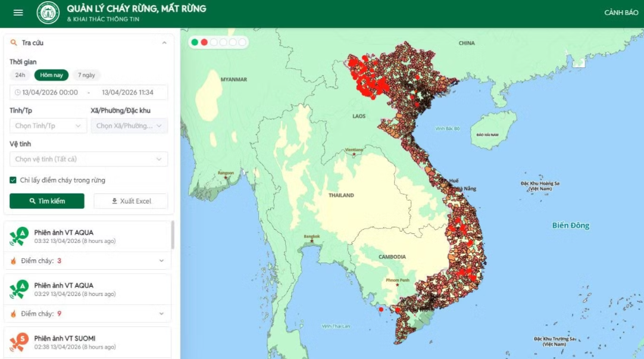The width and height of the screenshot is (644, 359).
Task: Collapse the Tra cứu search panel
Action: 164,43
